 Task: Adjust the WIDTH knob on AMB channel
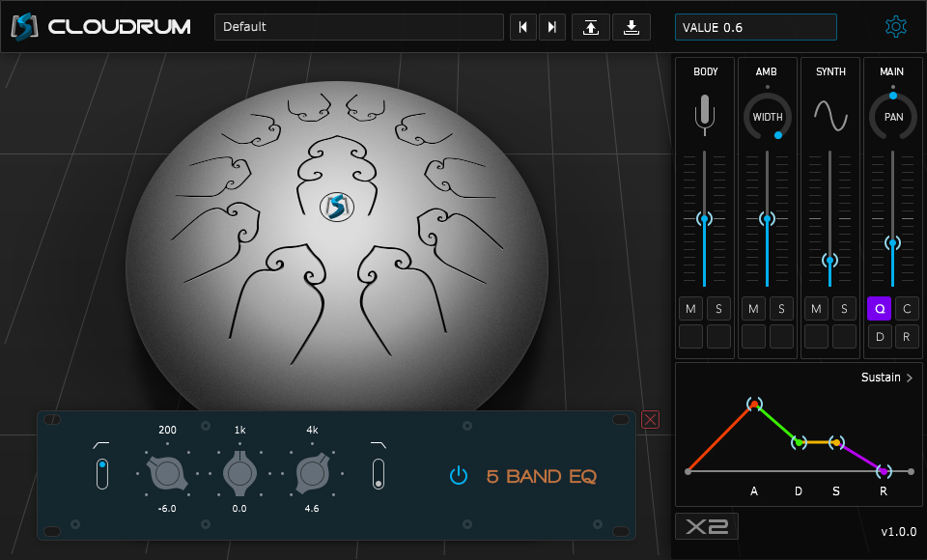point(767,116)
